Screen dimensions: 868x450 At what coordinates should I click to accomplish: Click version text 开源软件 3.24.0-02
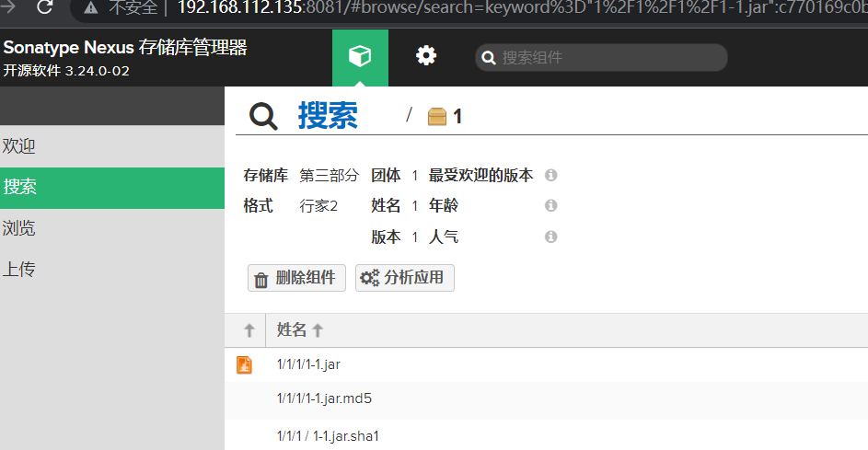66,71
